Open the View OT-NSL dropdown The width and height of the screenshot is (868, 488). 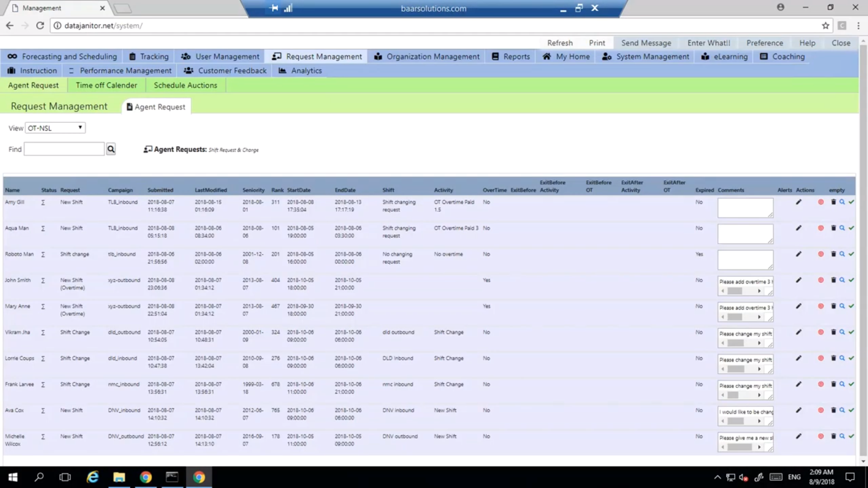click(x=55, y=128)
